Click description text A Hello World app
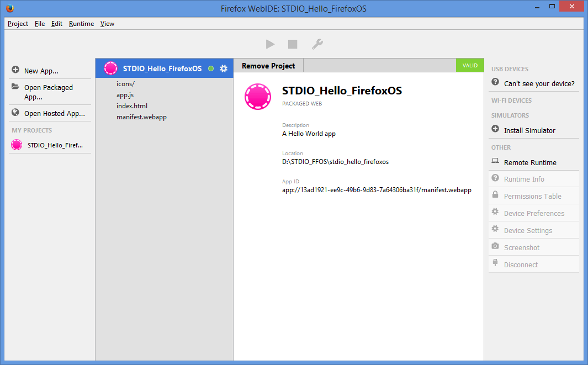588x365 pixels. click(x=309, y=134)
